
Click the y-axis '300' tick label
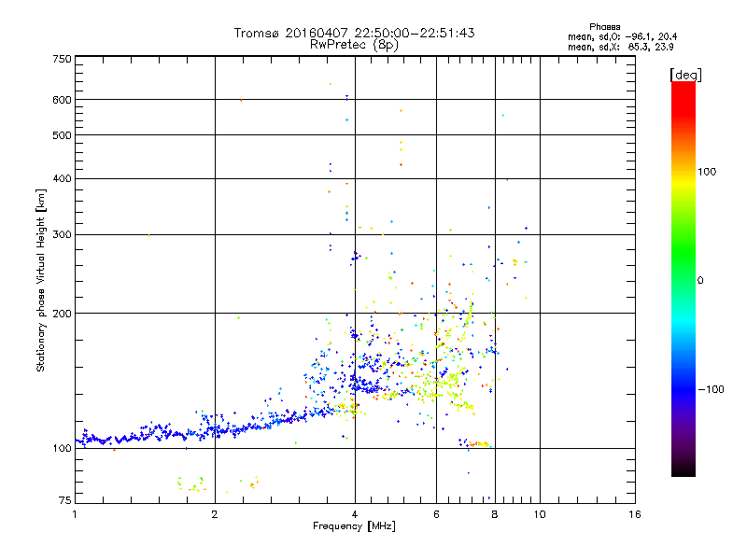[62, 235]
